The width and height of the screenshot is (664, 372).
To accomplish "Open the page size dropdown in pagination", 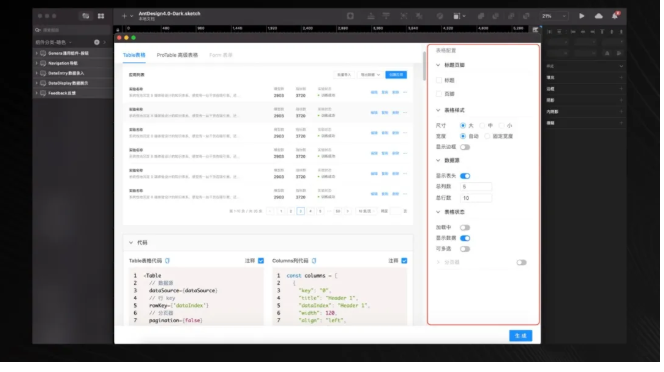I will (x=366, y=211).
